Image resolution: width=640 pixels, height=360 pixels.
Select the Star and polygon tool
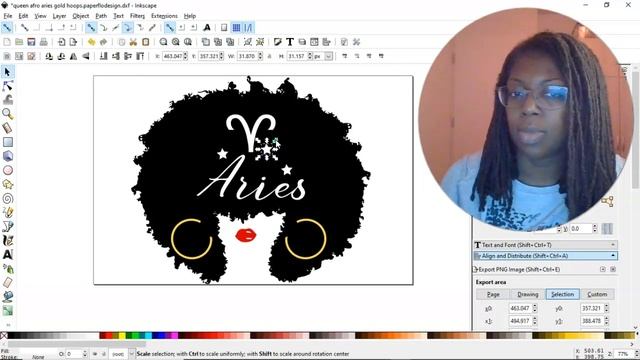[x=7, y=184]
